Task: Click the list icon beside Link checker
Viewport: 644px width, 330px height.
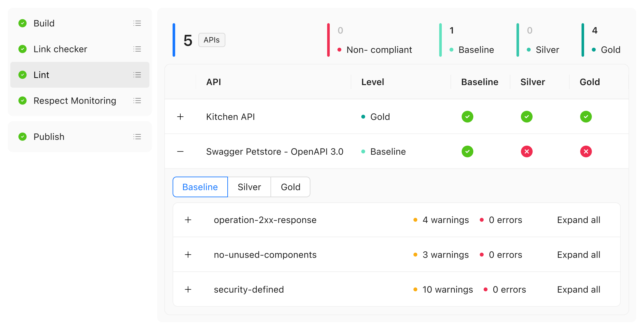Action: point(137,49)
